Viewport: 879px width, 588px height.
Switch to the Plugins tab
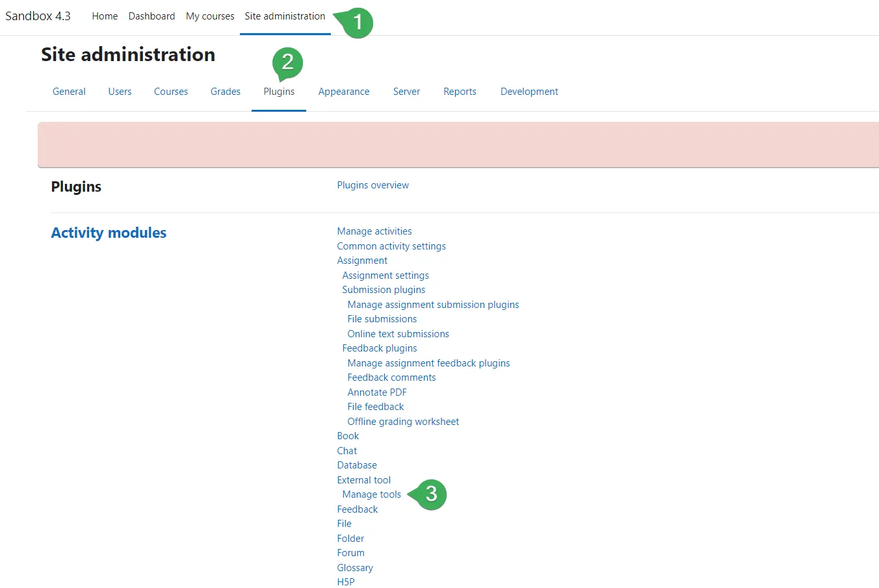click(279, 92)
